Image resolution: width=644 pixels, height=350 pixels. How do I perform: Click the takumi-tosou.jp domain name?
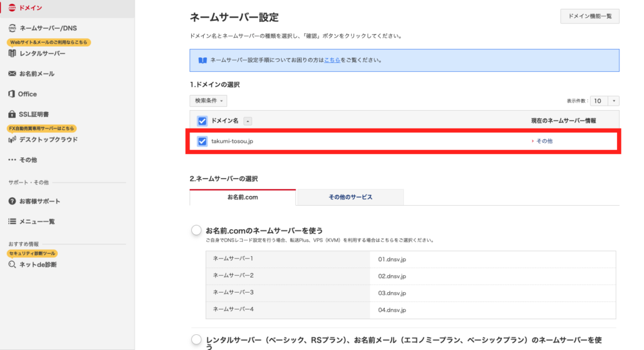click(x=232, y=141)
